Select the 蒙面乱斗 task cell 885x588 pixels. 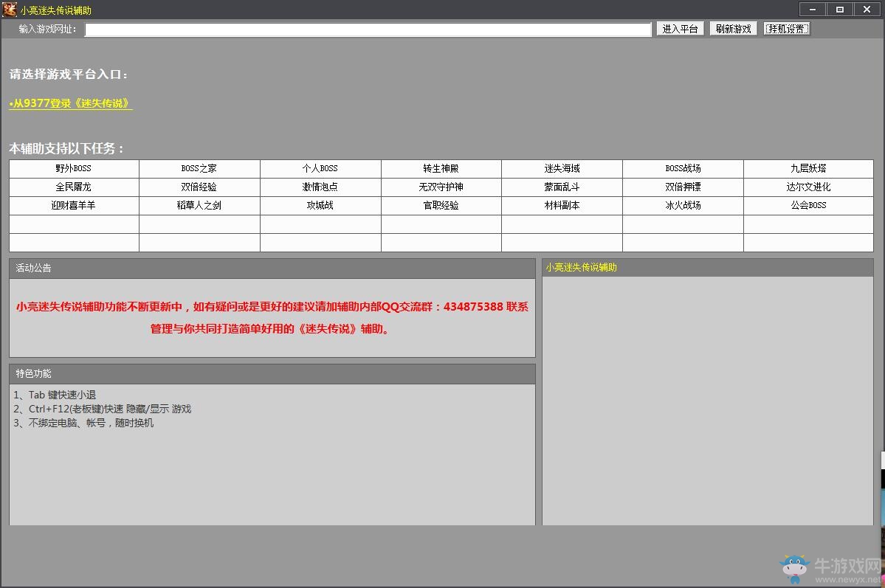coord(562,187)
